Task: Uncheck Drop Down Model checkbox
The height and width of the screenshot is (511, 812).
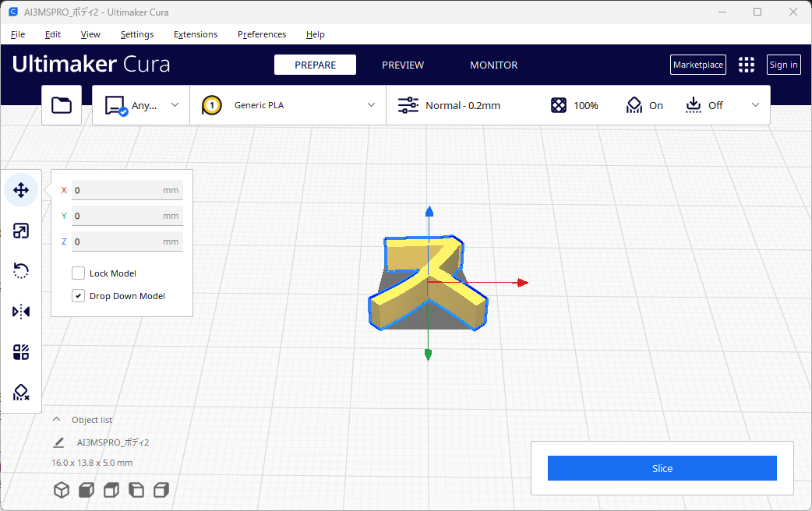Action: [x=78, y=296]
